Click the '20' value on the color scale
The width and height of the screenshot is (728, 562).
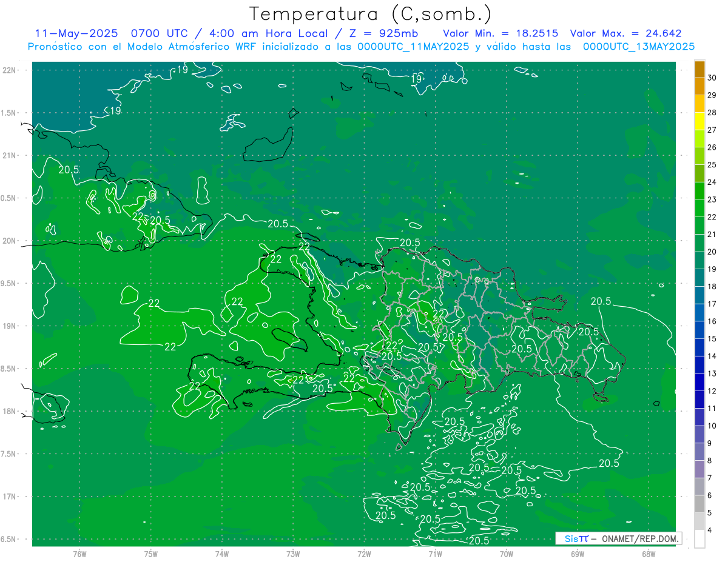pyautogui.click(x=712, y=252)
